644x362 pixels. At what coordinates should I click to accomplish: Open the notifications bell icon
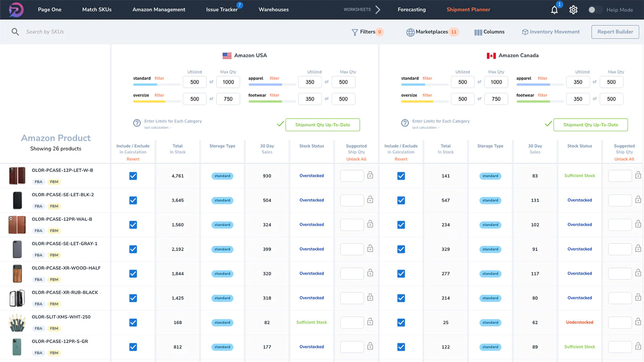(554, 10)
